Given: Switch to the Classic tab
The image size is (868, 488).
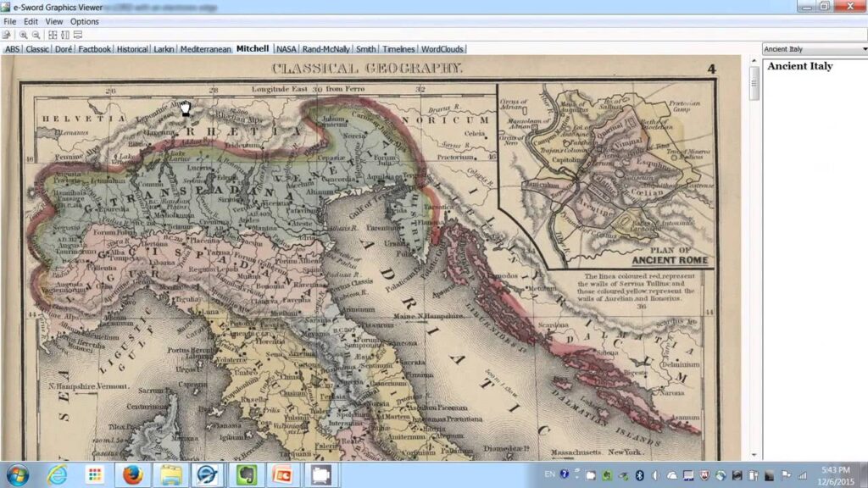Looking at the screenshot, I should [x=37, y=49].
